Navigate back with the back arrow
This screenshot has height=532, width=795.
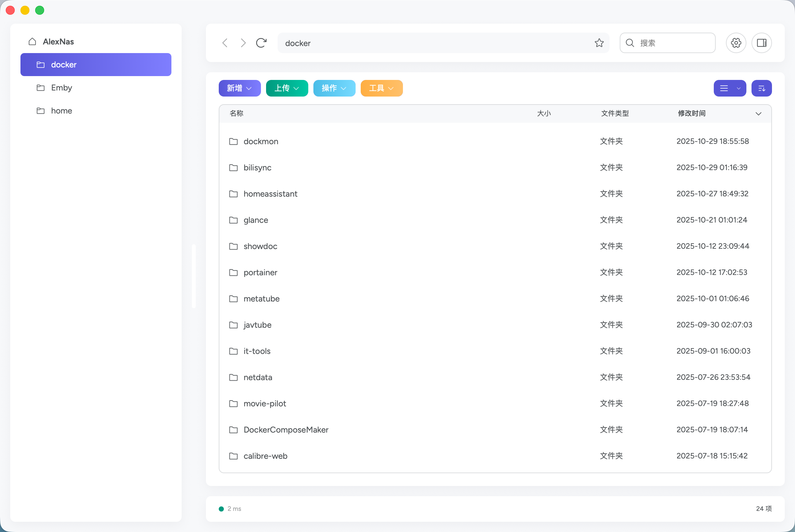[x=225, y=43]
